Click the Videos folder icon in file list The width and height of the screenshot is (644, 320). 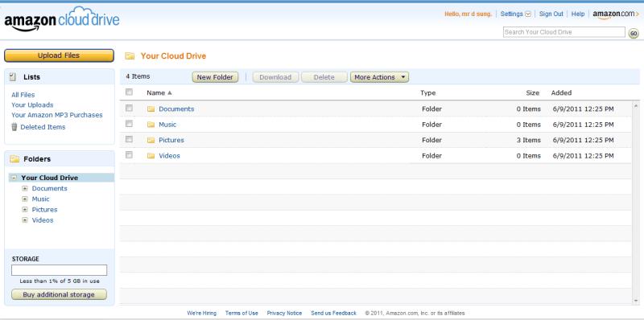coord(151,156)
